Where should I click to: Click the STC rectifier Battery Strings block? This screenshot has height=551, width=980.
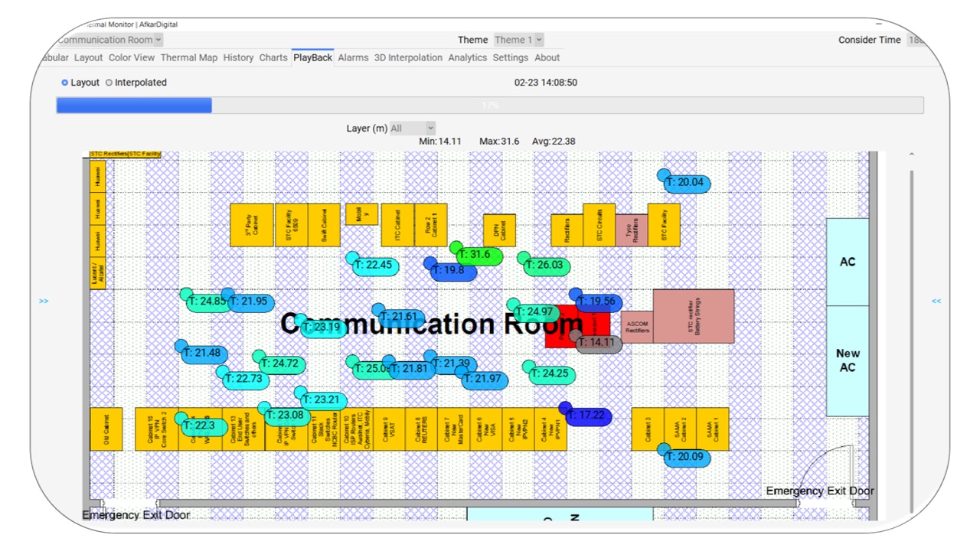(x=693, y=315)
